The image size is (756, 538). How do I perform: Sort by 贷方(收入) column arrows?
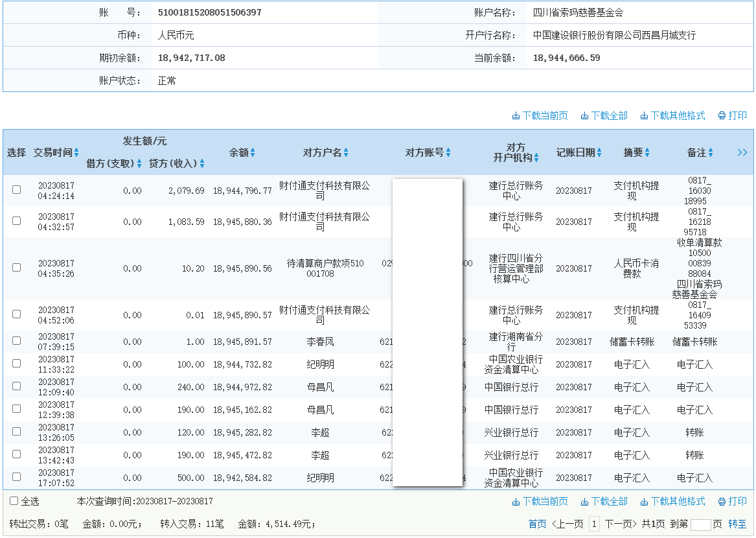pyautogui.click(x=202, y=163)
